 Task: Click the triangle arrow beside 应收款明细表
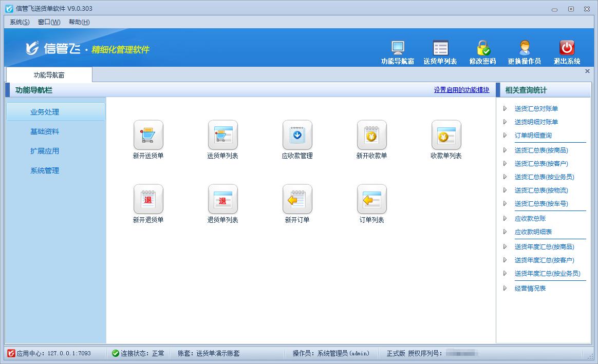point(505,232)
